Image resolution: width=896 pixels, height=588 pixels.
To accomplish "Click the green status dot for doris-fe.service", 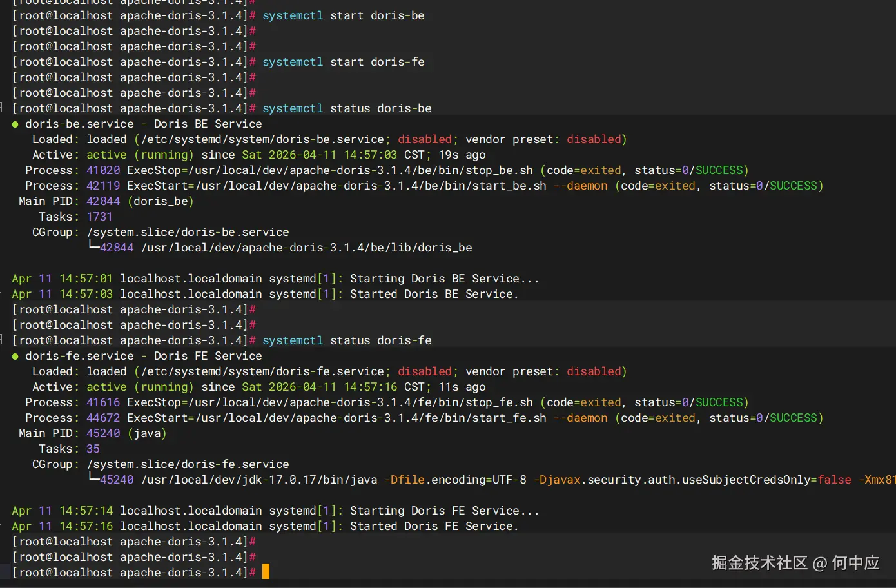I will pos(15,357).
